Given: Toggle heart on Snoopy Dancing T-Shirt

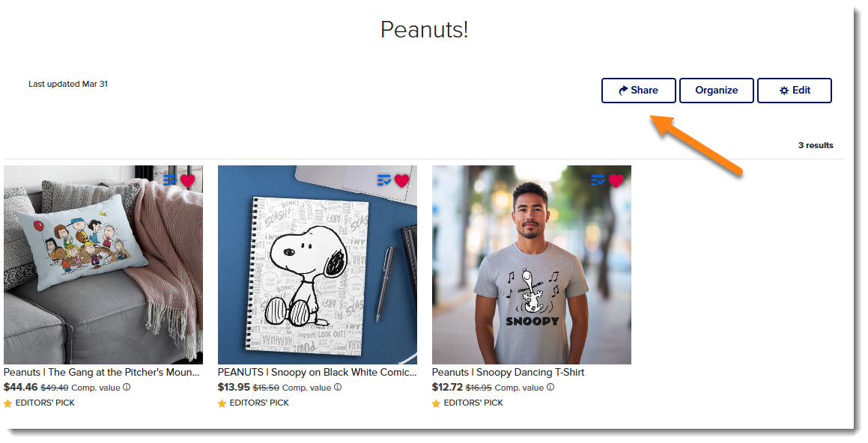Looking at the screenshot, I should [x=616, y=181].
